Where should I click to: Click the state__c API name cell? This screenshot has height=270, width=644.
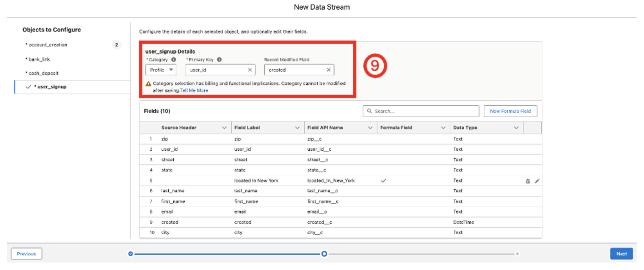(316, 170)
